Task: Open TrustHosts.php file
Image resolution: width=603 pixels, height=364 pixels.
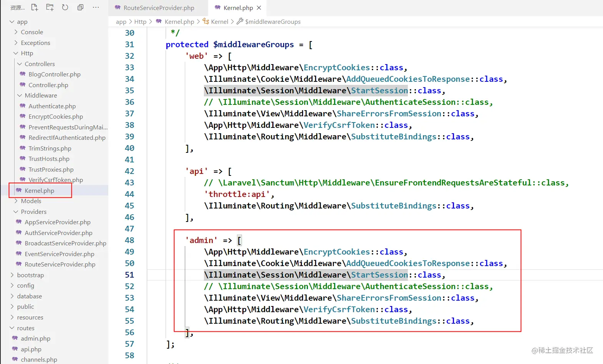Action: 49,159
